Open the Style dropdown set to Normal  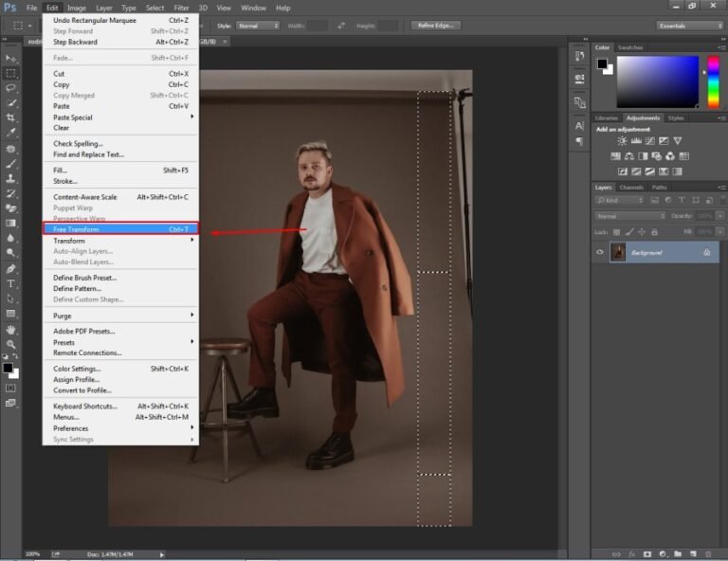(258, 26)
